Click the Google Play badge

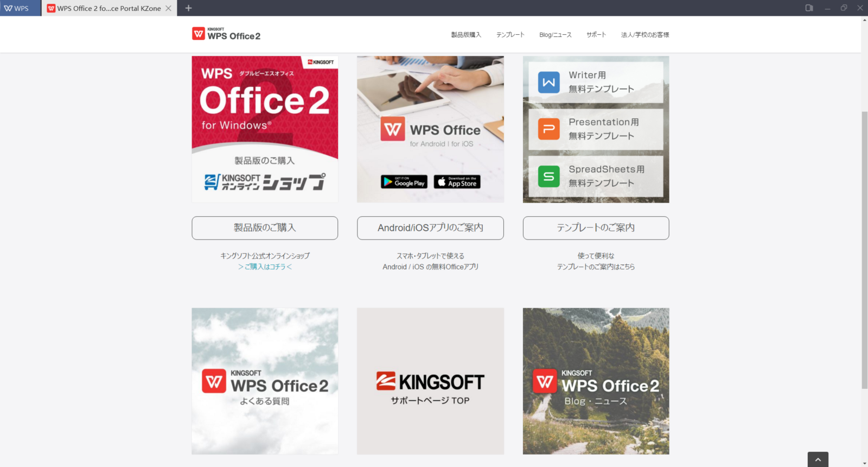pos(404,182)
